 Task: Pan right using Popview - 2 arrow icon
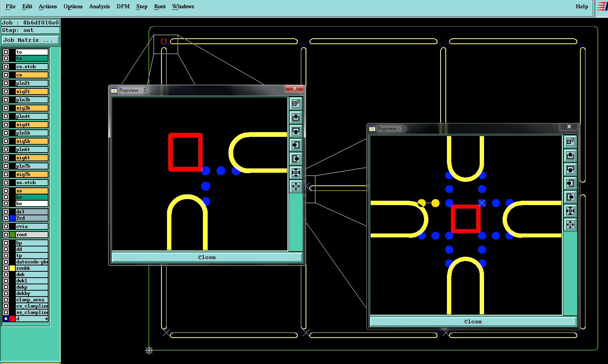point(296,159)
